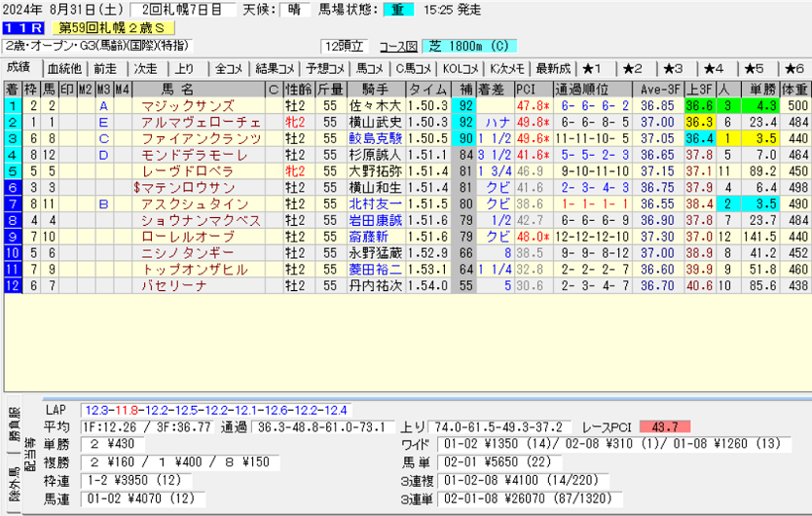Switch to the ★6 star tab

(794, 68)
